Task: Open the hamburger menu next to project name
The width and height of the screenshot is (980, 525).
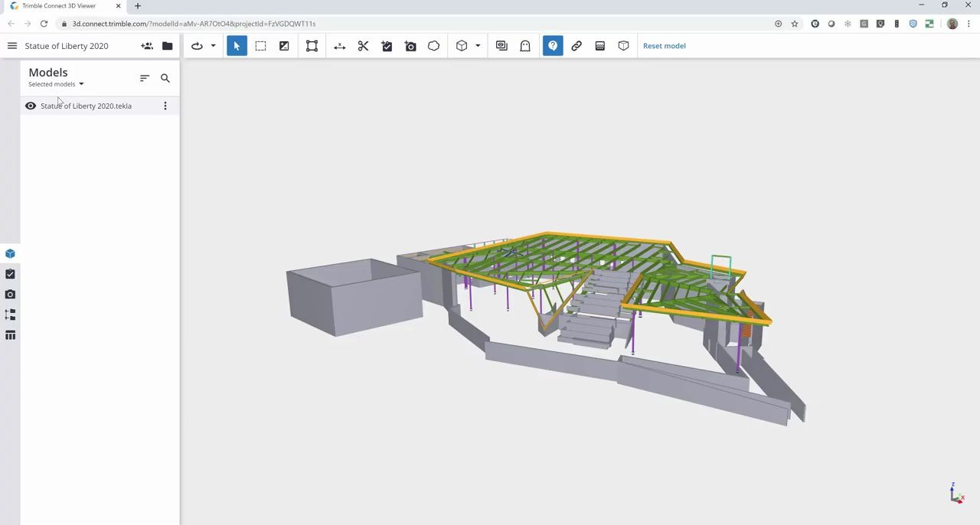Action: click(11, 45)
